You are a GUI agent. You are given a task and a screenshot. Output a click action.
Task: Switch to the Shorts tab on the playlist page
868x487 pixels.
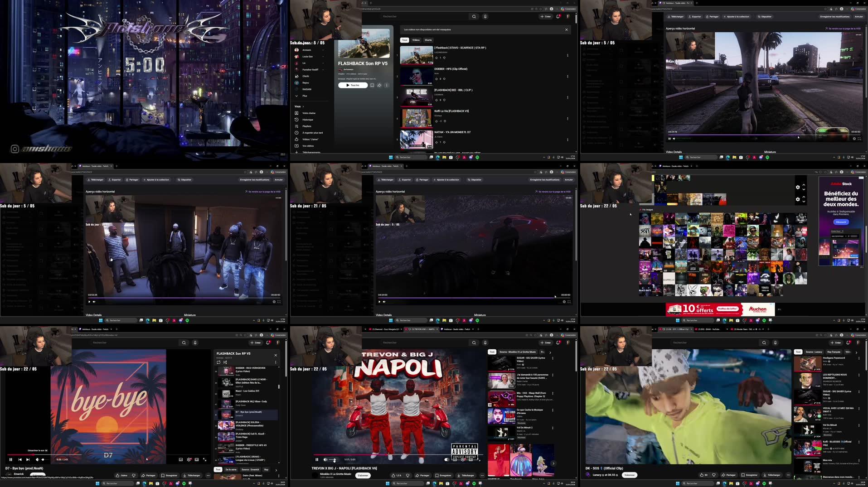[428, 40]
